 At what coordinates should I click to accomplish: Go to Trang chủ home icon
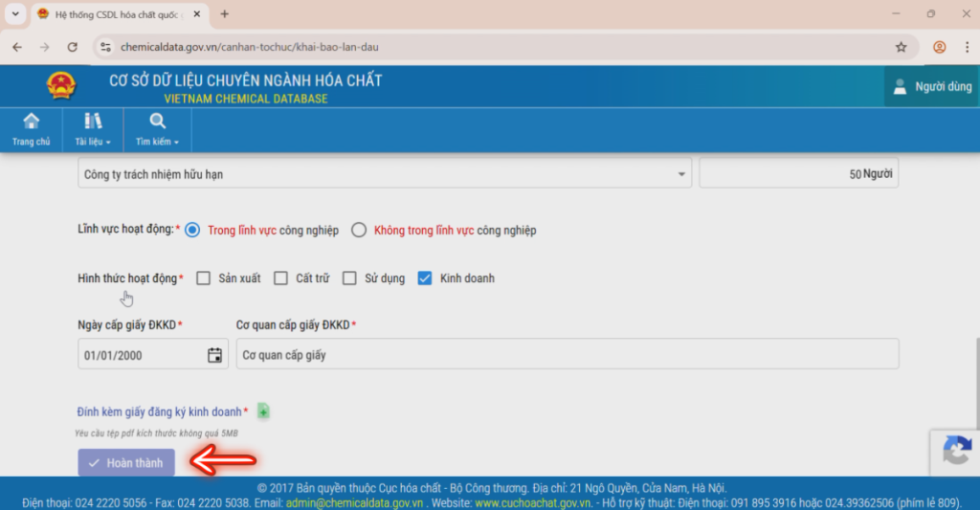pos(31,130)
